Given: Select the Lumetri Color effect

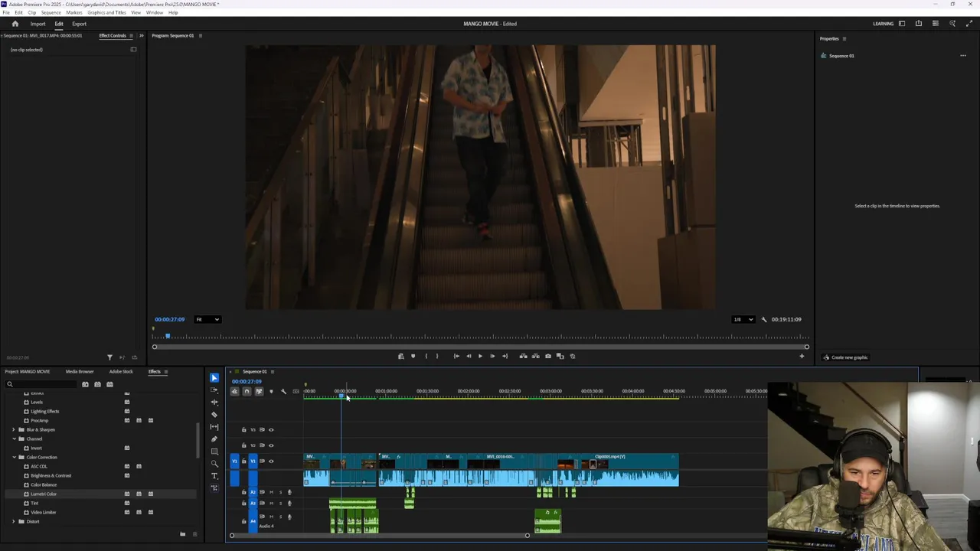Looking at the screenshot, I should click(44, 494).
